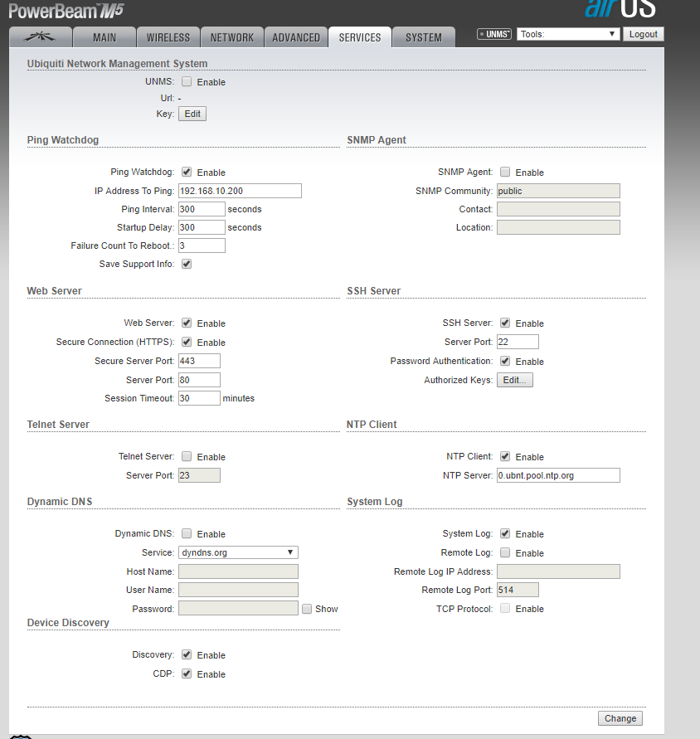The height and width of the screenshot is (739, 700).
Task: Select the Failure Count To Reboot field
Action: point(202,246)
